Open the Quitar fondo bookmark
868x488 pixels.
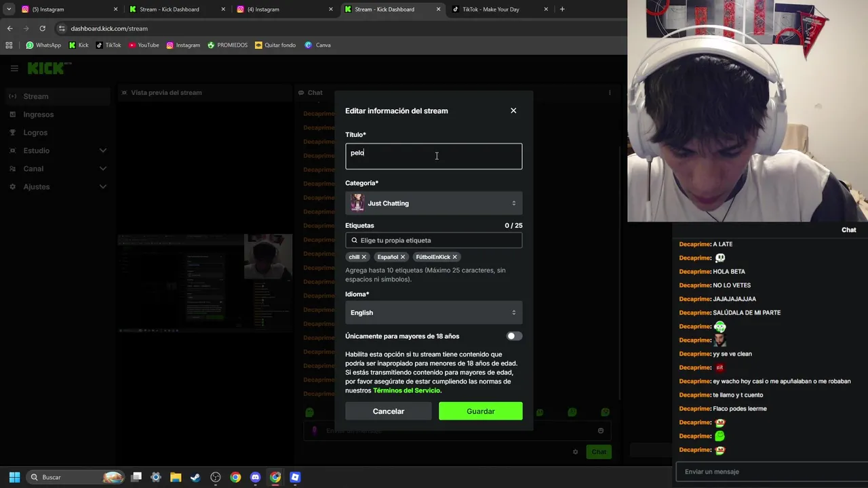tap(275, 45)
